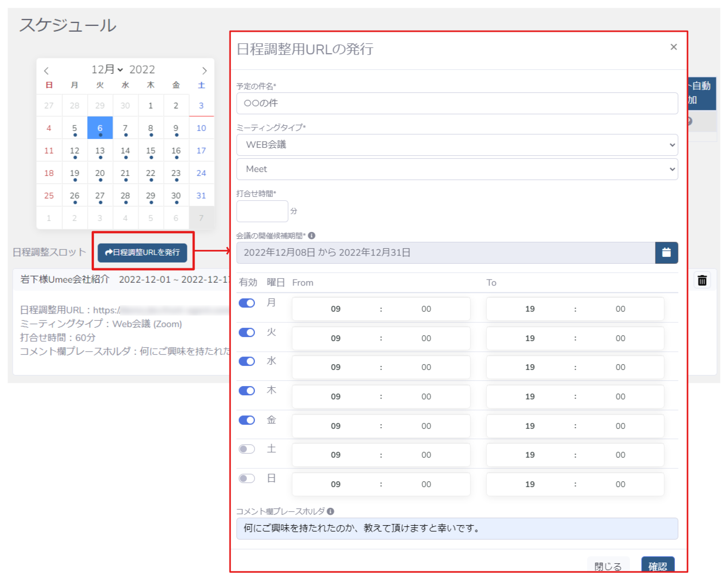
Task: Click the 閉じる button
Action: click(608, 566)
